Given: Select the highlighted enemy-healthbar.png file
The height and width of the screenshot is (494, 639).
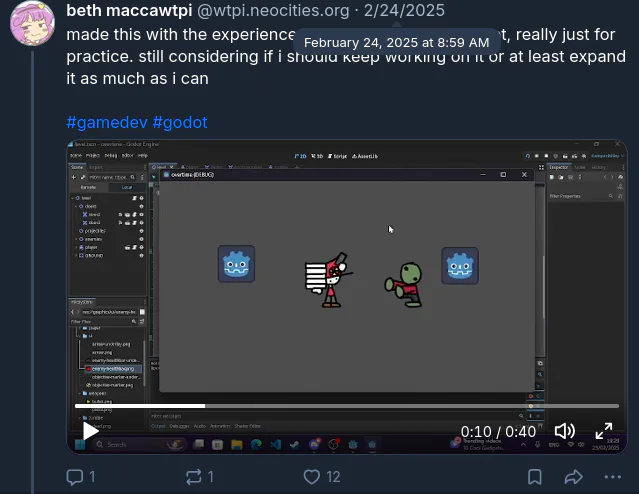Looking at the screenshot, I should pos(113,368).
